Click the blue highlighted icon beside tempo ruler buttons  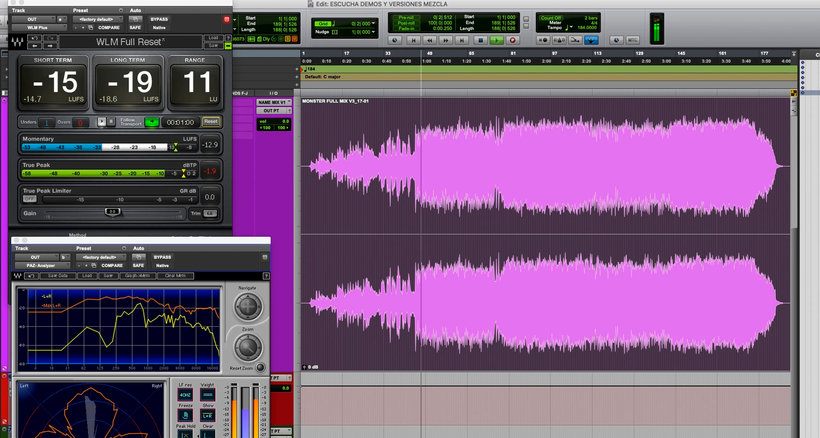[x=591, y=40]
